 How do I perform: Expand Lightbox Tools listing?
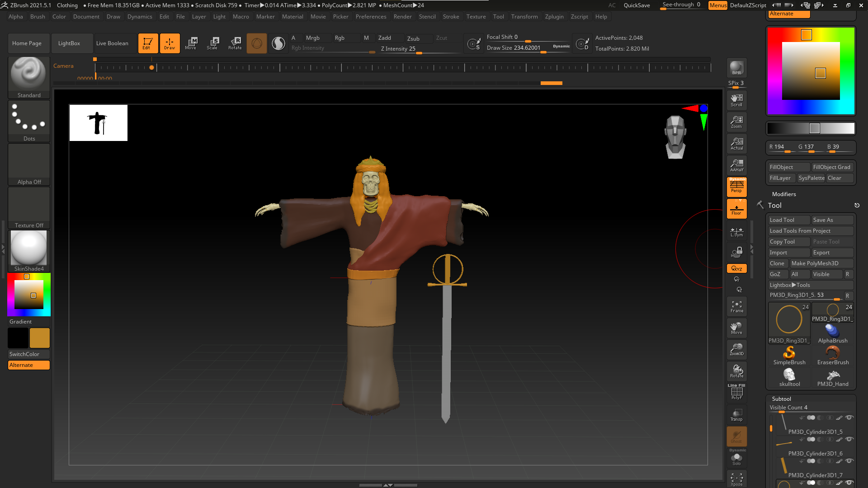789,285
